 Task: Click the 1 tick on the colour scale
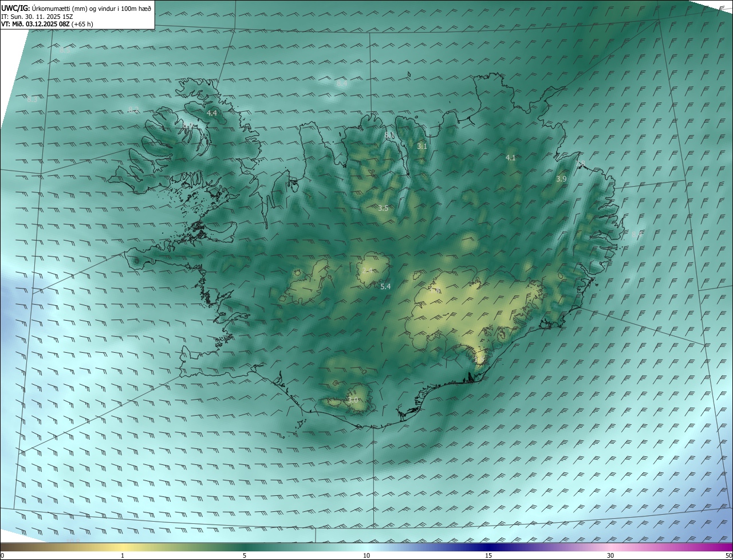123,555
